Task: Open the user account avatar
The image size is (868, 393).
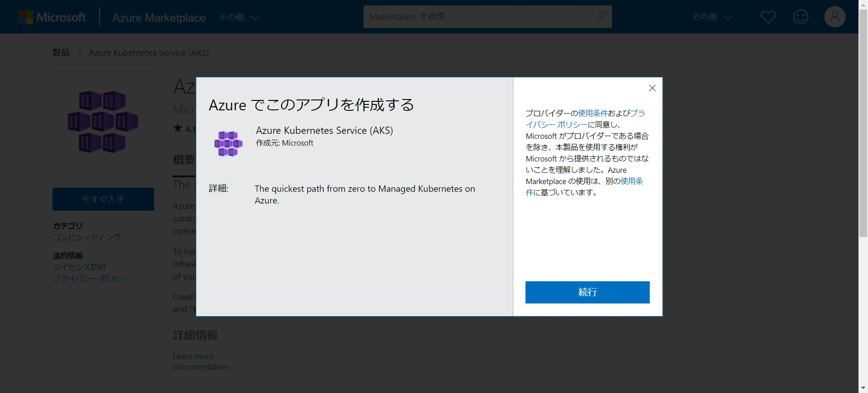Action: [x=835, y=17]
